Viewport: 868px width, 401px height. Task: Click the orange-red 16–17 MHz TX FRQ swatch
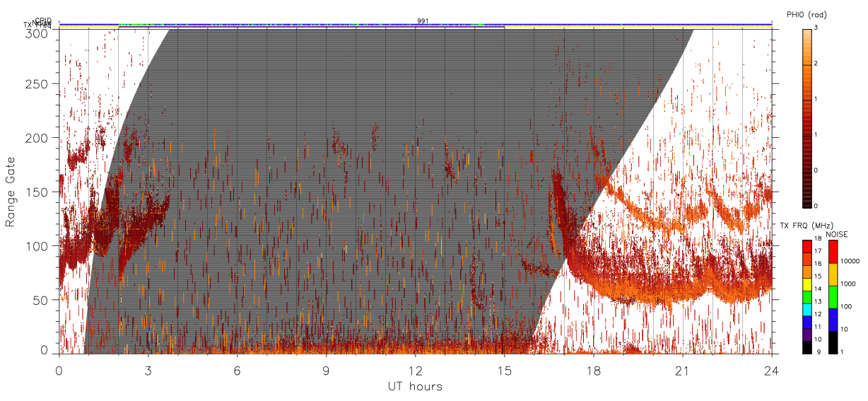808,260
